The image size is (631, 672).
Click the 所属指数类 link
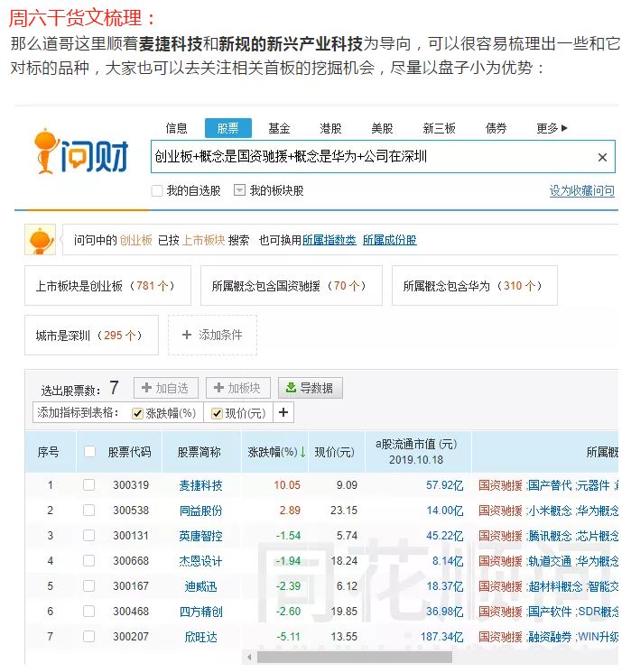(329, 240)
